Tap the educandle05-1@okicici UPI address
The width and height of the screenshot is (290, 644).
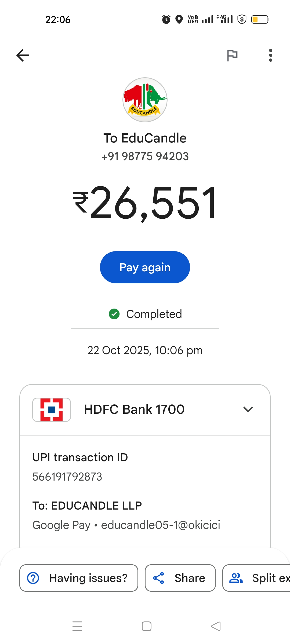coord(161,525)
